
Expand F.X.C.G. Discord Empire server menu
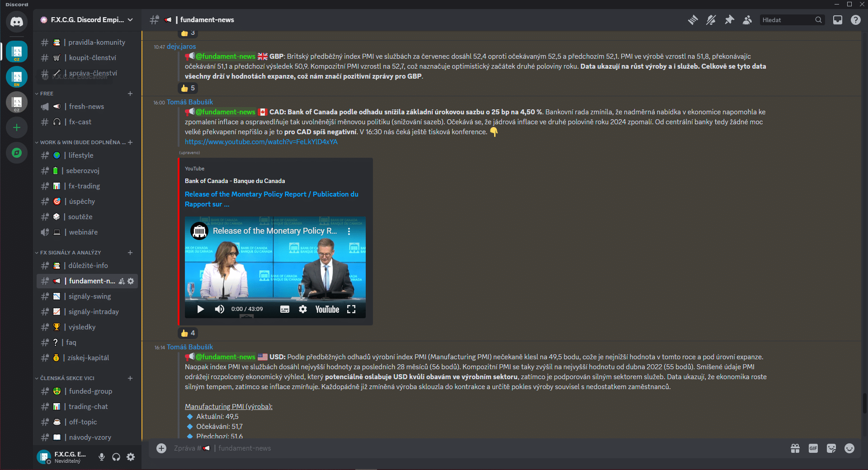coord(87,20)
